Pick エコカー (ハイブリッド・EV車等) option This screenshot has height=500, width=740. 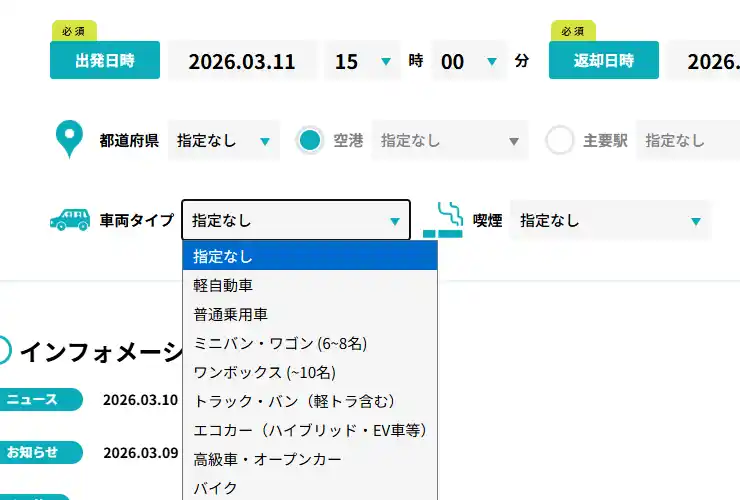(x=310, y=430)
